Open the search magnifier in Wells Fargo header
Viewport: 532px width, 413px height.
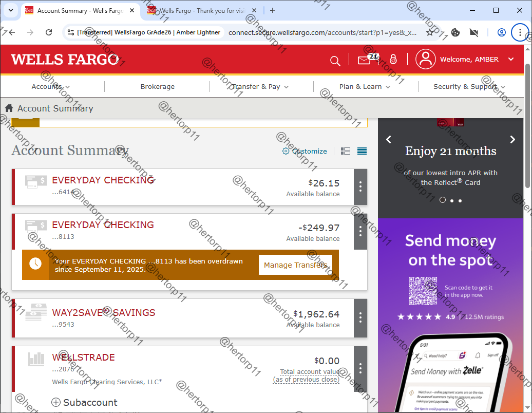pos(335,61)
